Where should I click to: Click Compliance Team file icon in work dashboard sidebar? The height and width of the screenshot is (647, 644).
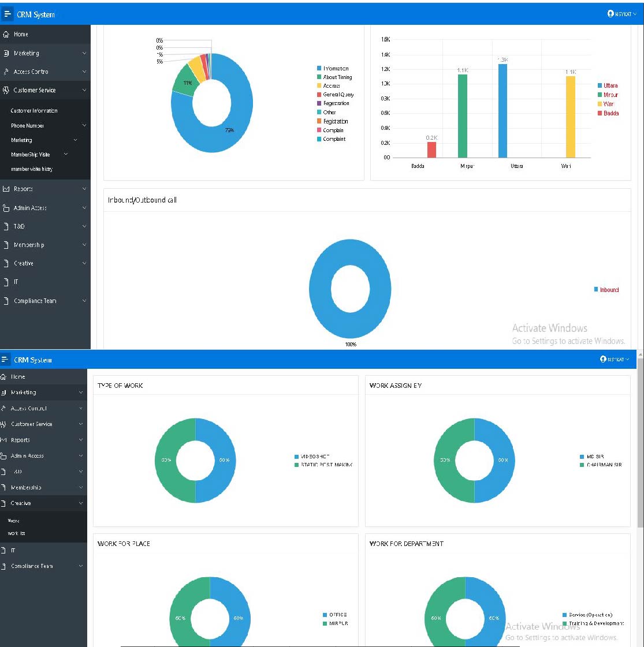click(3, 566)
